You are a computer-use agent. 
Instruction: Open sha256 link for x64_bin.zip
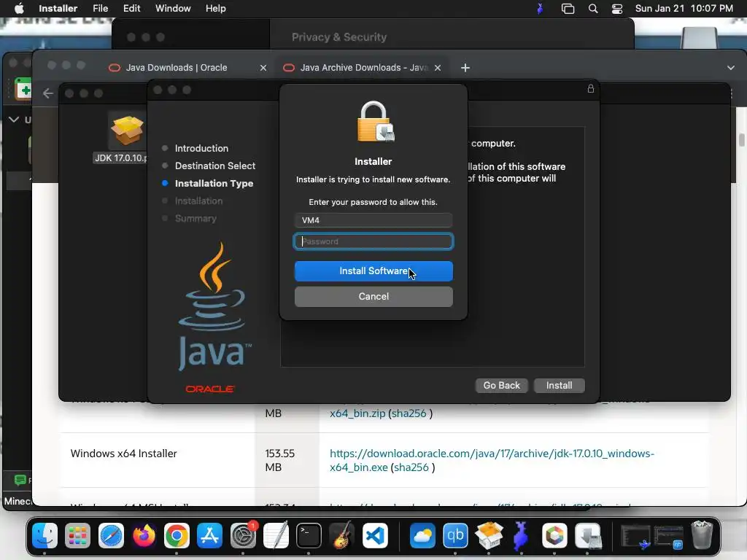pyautogui.click(x=409, y=413)
